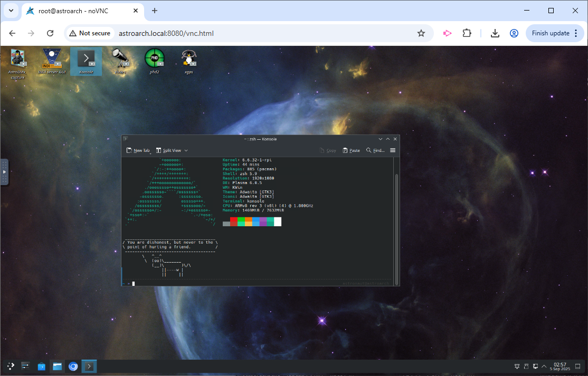588x376 pixels.
Task: Click the Konsole window title bar icon
Action: [126, 139]
